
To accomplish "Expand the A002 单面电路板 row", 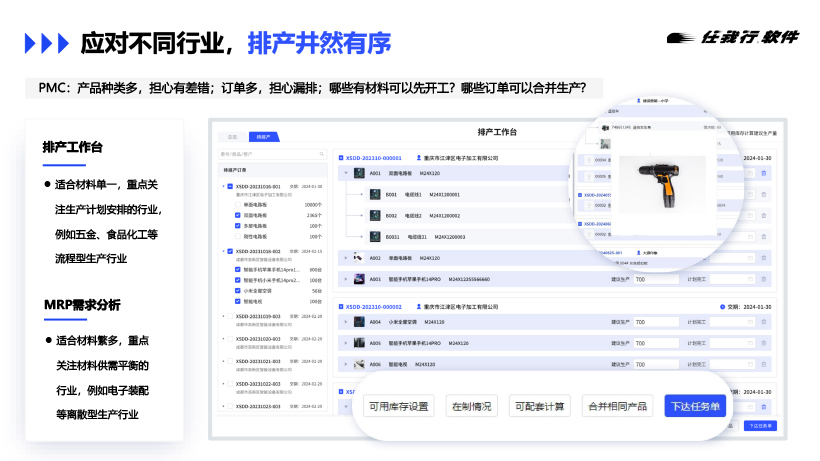I will click(346, 257).
